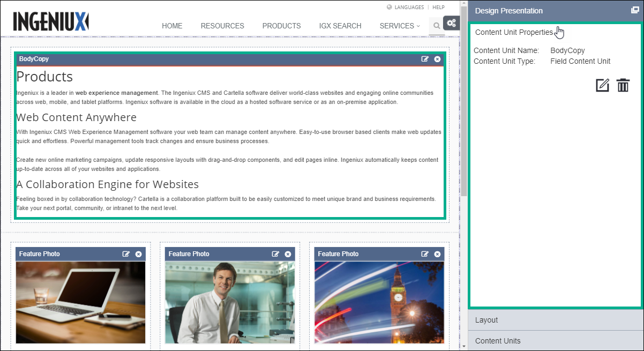Viewport: 644px width, 351px height.
Task: Open the HOME navigation item
Action: [x=172, y=26]
